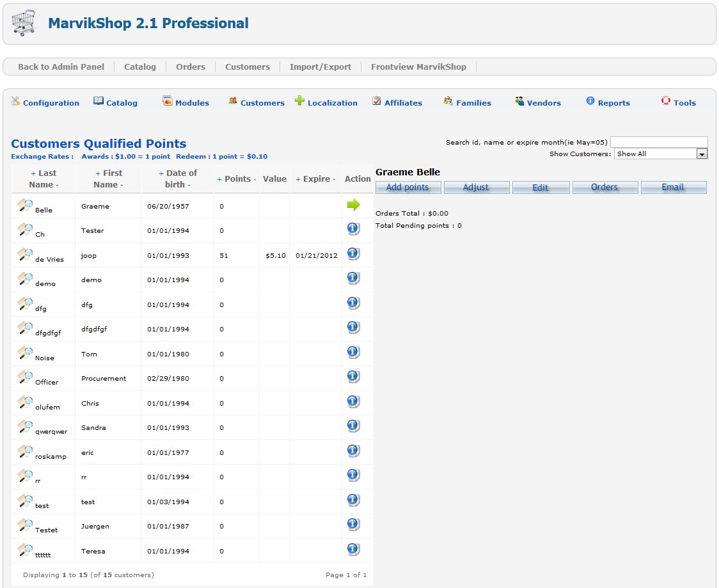Click the green arrow for Graeme Belle

pos(354,205)
